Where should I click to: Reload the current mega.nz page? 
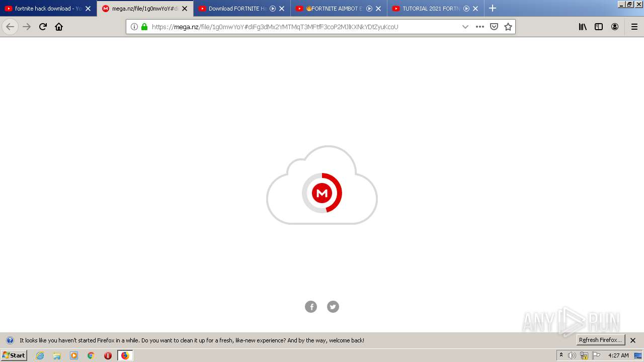click(x=43, y=27)
